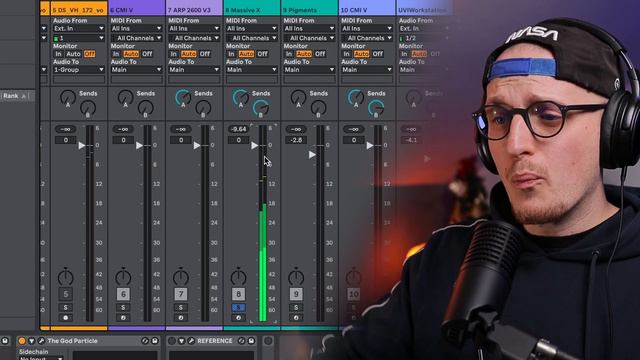Open 1-Group Audio To dropdown
640x360 pixels.
pos(79,70)
